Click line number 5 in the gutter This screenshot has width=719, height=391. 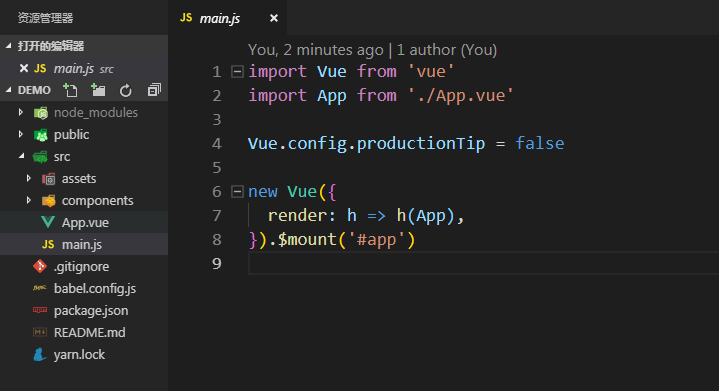[x=217, y=167]
